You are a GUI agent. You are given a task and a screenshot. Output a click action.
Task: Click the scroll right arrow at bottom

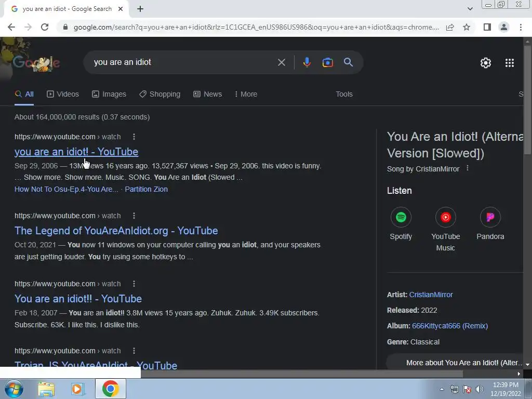click(519, 374)
